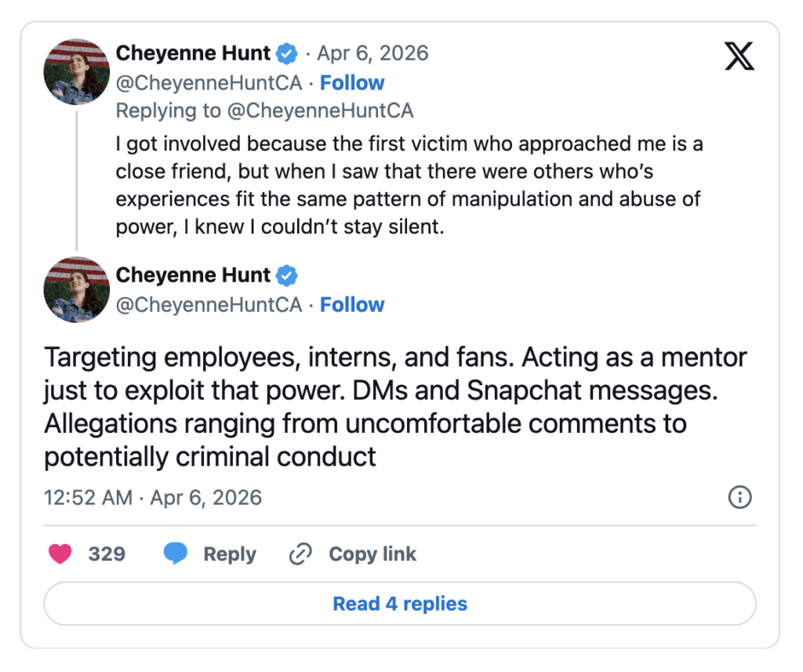Screen dimensions: 803x672
Task: Toggle Follow for the top account
Action: coord(352,82)
